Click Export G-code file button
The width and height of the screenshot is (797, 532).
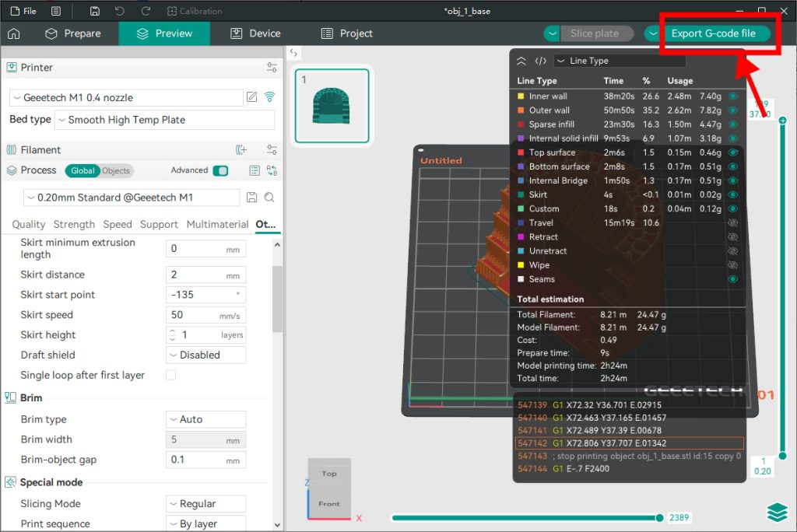(713, 33)
